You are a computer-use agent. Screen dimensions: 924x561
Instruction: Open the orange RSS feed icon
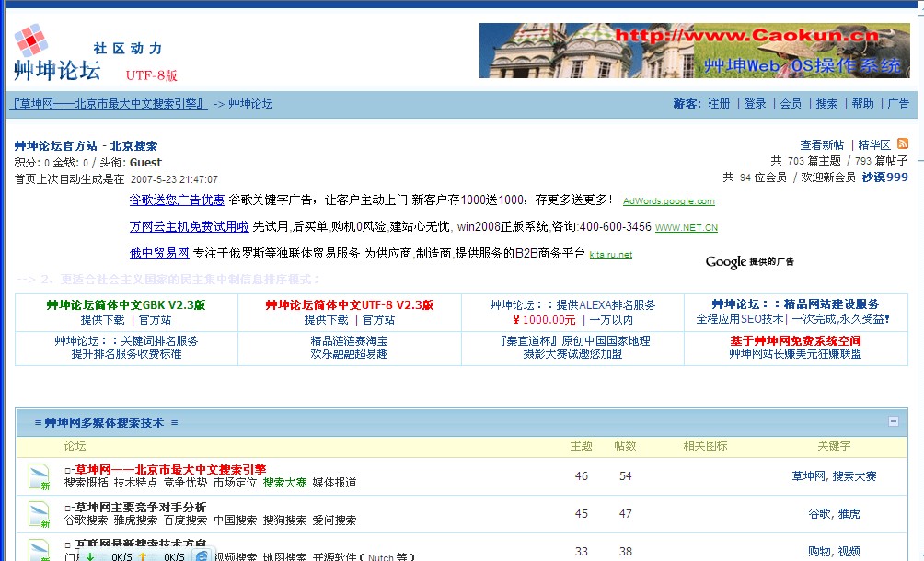click(902, 143)
